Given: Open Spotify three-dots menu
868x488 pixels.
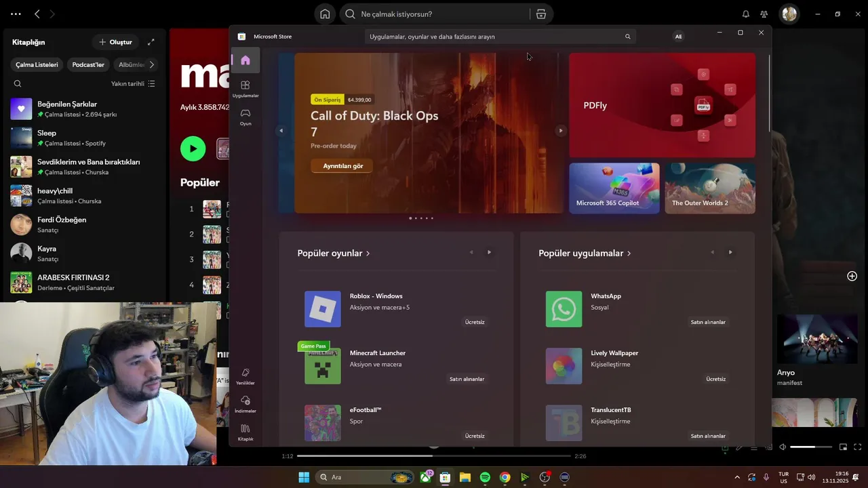Looking at the screenshot, I should coord(16,14).
